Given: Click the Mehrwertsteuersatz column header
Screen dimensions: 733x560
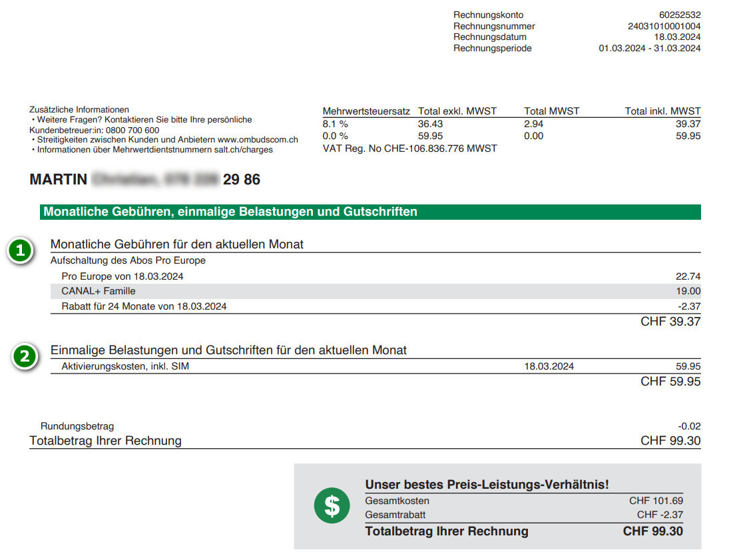Looking at the screenshot, I should [366, 111].
